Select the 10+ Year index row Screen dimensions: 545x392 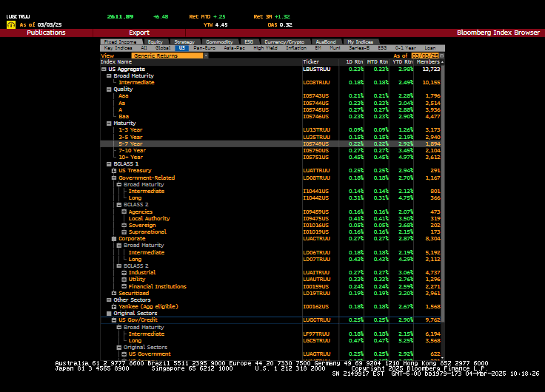click(270, 158)
